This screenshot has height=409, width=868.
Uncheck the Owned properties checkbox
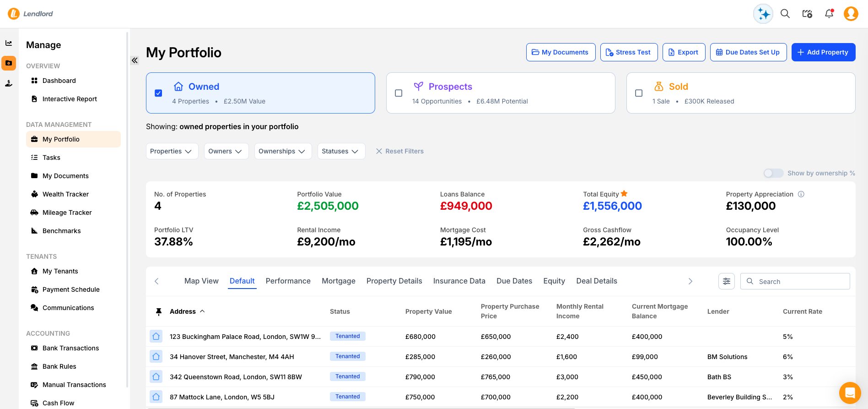[x=158, y=93]
